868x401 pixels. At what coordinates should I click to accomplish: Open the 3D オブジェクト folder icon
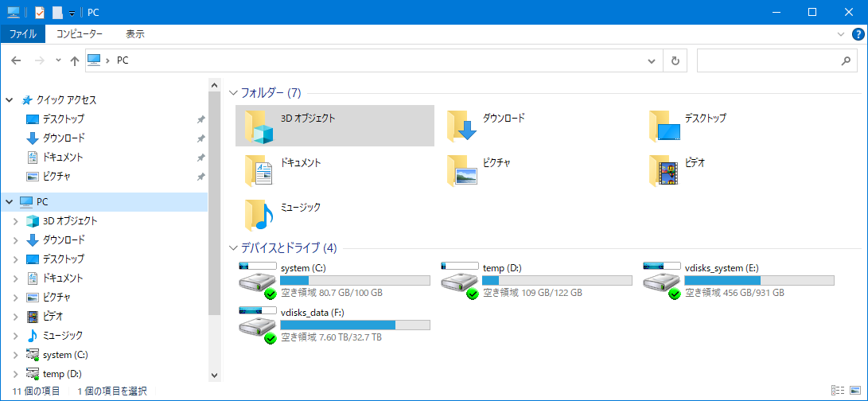click(x=259, y=127)
